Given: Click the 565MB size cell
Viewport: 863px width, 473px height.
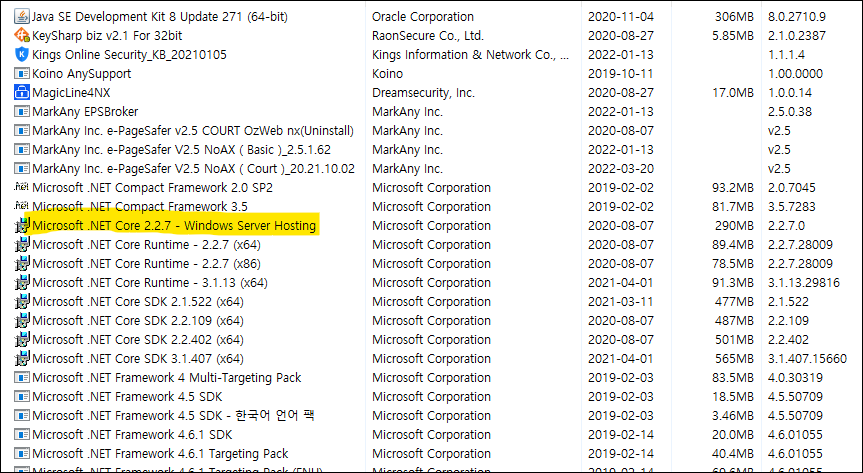Looking at the screenshot, I should coord(732,359).
